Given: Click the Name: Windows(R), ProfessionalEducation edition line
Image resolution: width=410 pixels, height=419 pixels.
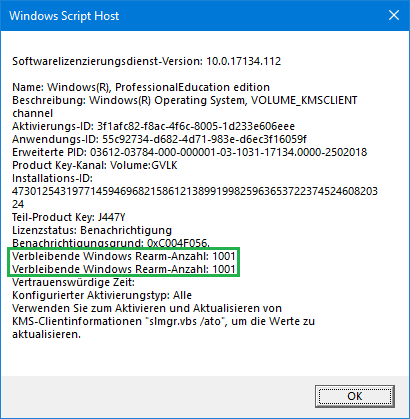Looking at the screenshot, I should 141,87.
